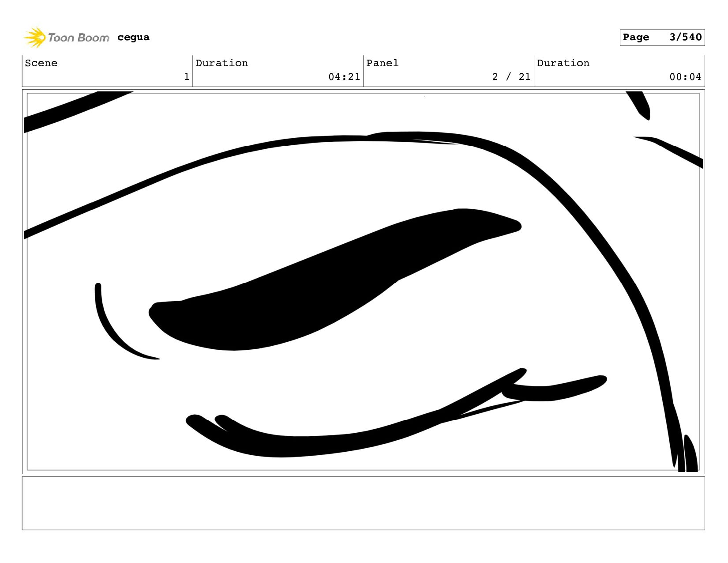Click the 'Page' label text
This screenshot has width=728, height=563.
point(636,37)
